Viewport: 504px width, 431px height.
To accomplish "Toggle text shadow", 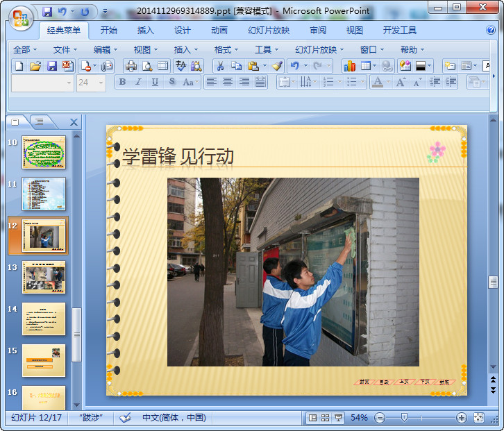I will (x=172, y=82).
